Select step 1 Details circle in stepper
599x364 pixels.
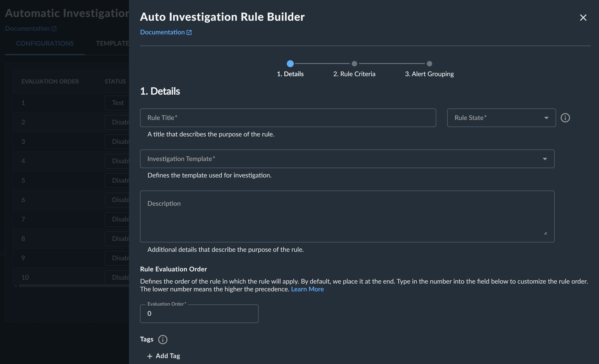[x=290, y=64]
